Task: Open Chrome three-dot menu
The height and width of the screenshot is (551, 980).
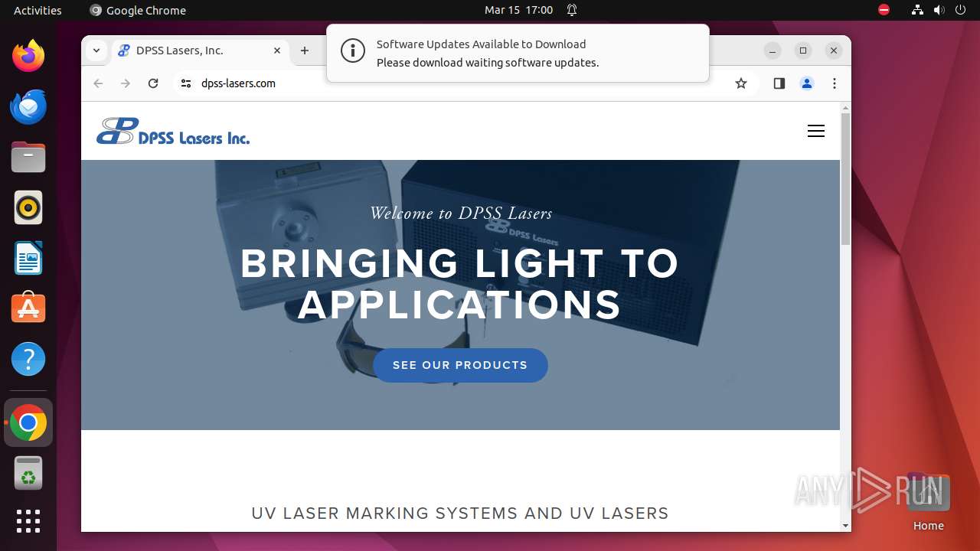Action: (x=835, y=83)
